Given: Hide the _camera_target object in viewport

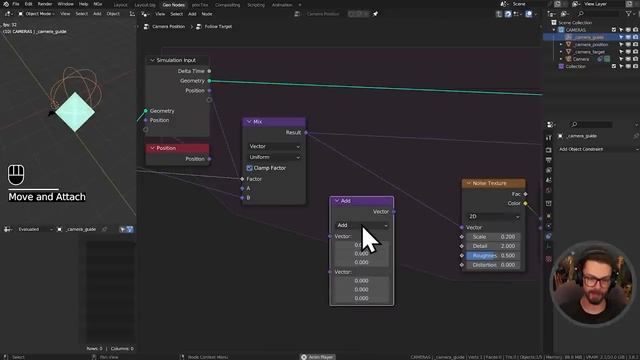Looking at the screenshot, I should (628, 52).
